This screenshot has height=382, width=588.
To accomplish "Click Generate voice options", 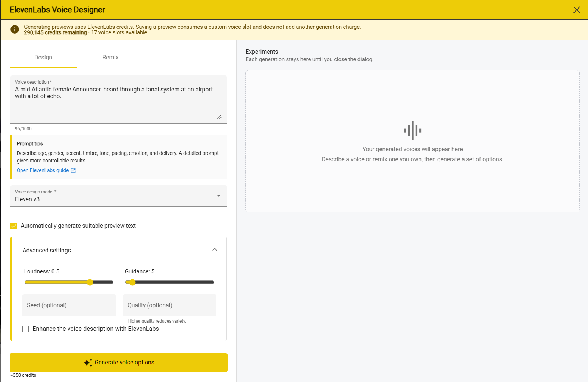I will [119, 363].
